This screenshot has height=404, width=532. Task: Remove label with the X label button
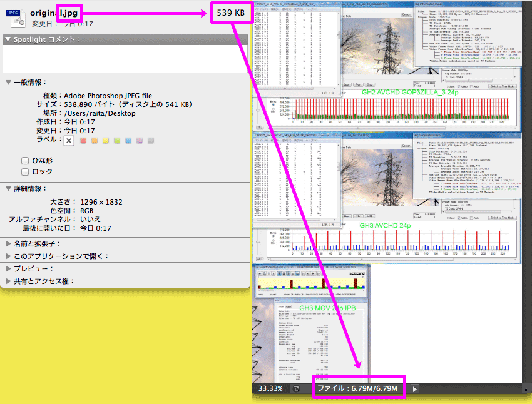coord(69,141)
